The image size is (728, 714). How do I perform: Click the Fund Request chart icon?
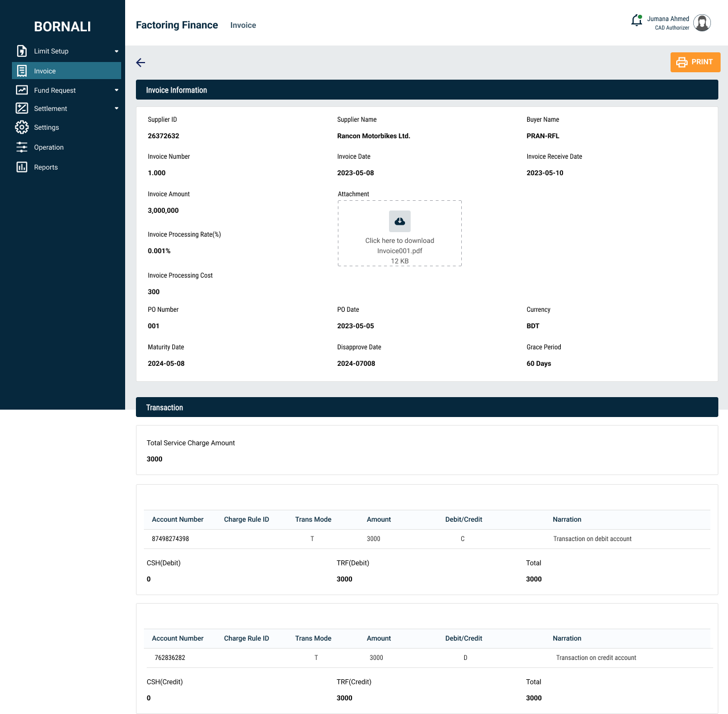tap(22, 90)
